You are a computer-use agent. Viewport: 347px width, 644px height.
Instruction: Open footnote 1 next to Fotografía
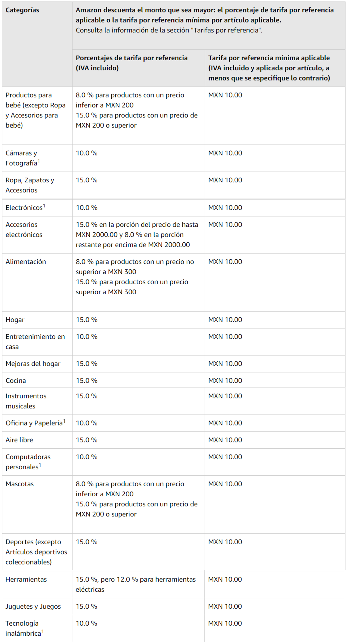39,161
